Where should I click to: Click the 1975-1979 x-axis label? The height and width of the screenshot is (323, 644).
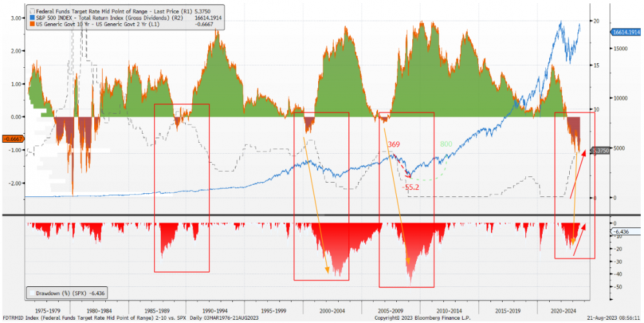(x=49, y=311)
